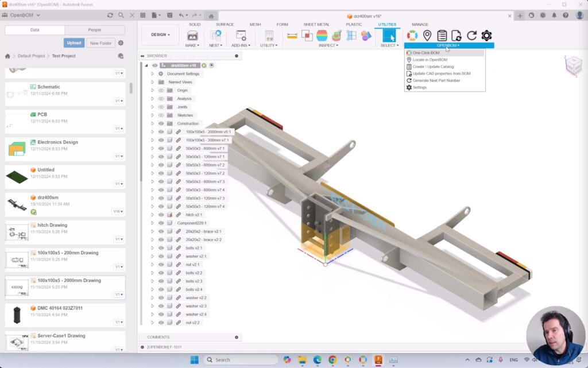Open the ADD-INS dropdown
Image resolution: width=588 pixels, height=368 pixels.
[x=241, y=45]
